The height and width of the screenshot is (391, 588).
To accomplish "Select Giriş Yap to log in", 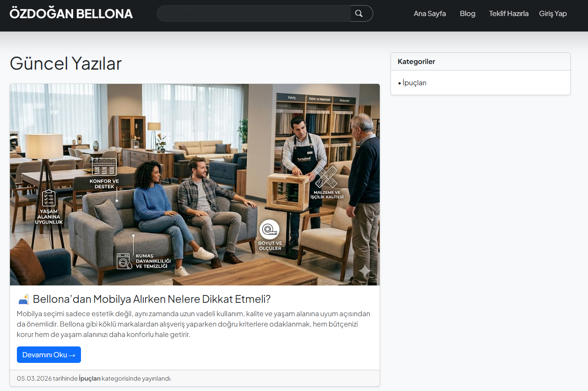I will (552, 13).
